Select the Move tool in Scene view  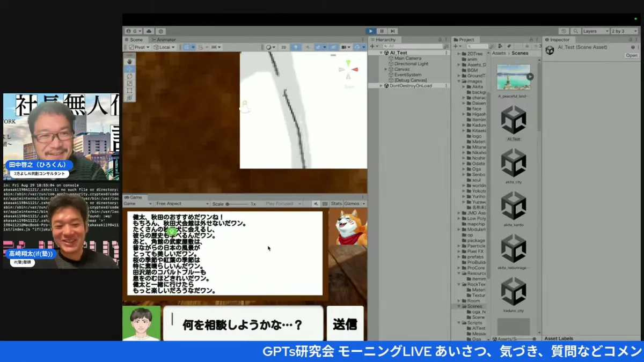(x=129, y=69)
